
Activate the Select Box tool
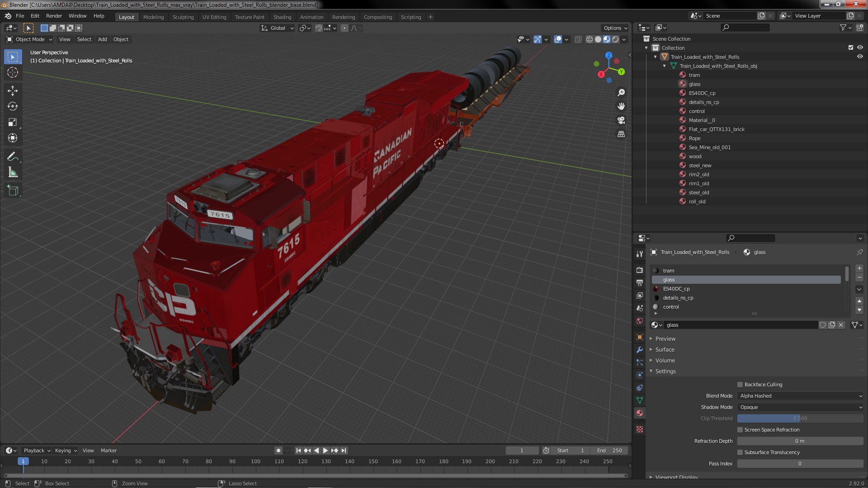13,56
